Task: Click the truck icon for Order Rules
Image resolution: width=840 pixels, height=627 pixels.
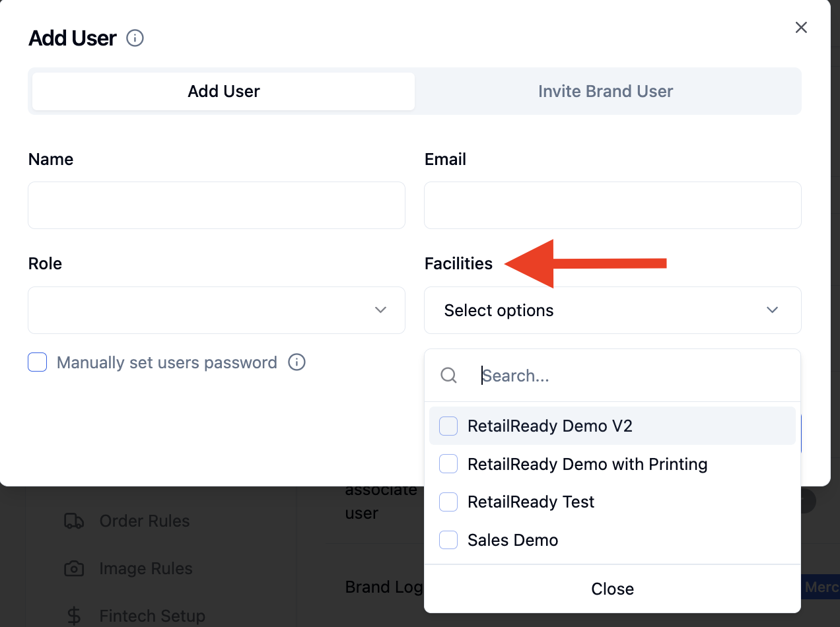Action: [x=74, y=521]
